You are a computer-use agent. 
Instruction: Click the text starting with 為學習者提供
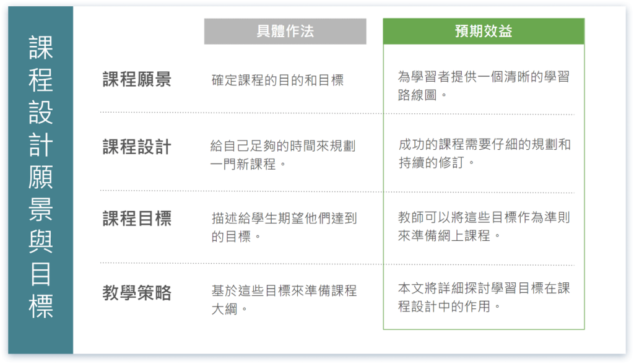484,85
